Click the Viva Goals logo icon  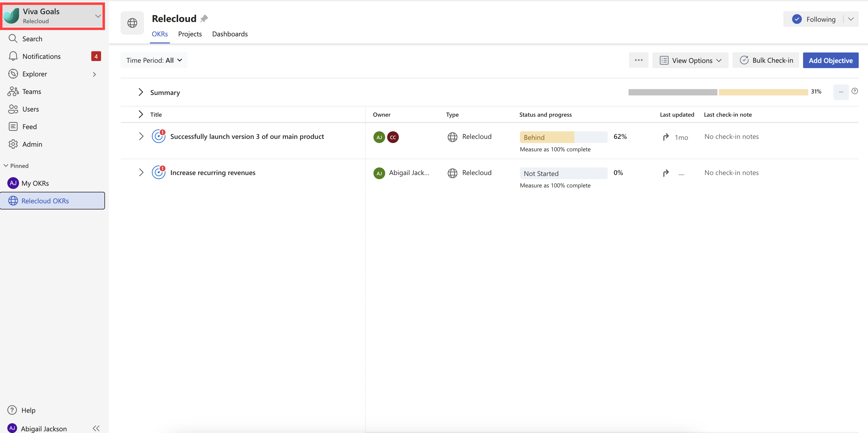click(x=11, y=16)
